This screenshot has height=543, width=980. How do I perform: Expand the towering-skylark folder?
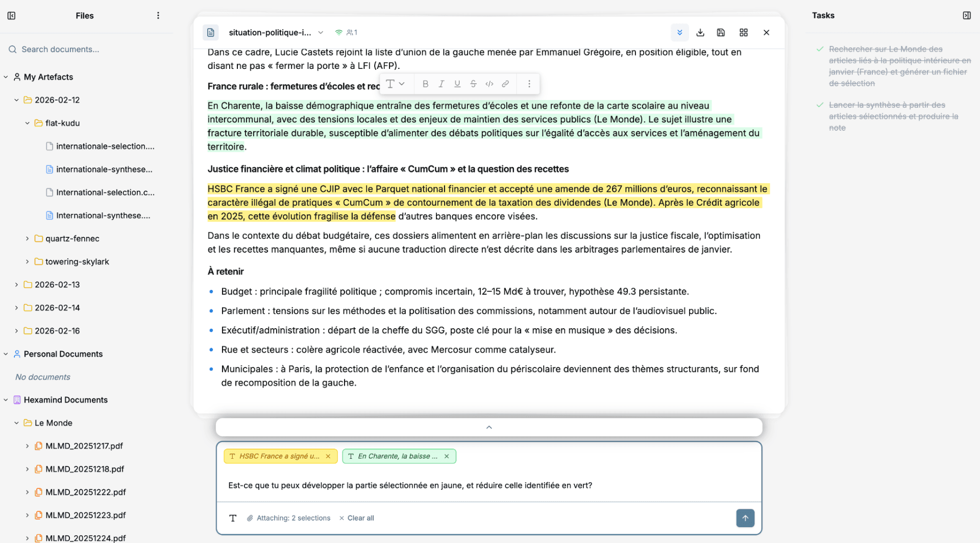point(27,262)
